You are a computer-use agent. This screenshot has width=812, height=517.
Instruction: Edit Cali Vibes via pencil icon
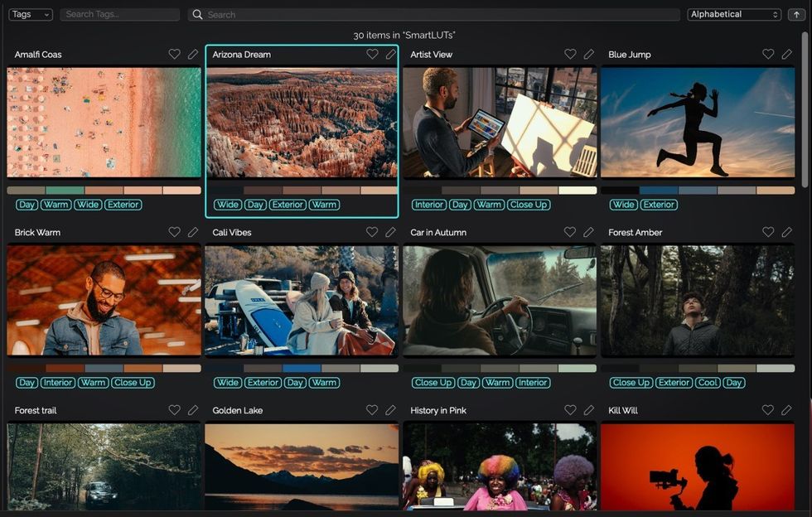[x=390, y=232]
